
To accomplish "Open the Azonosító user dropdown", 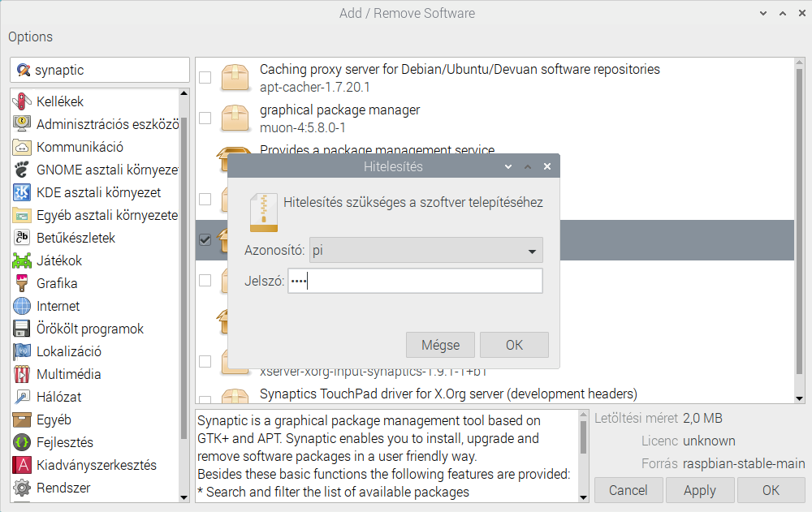I will tap(425, 251).
